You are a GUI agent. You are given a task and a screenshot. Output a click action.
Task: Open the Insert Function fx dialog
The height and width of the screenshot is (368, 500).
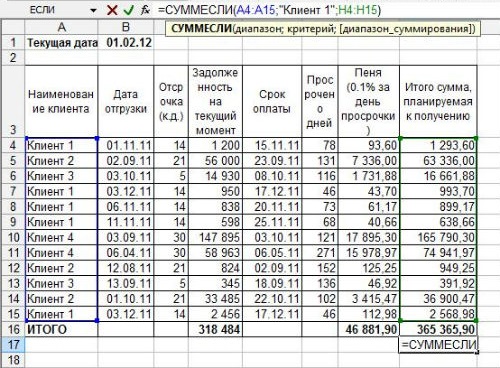145,10
